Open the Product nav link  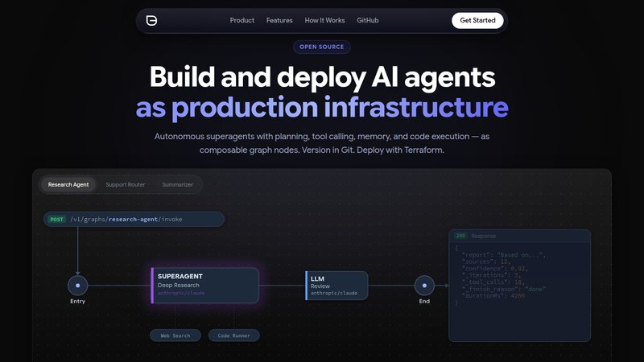coord(242,20)
